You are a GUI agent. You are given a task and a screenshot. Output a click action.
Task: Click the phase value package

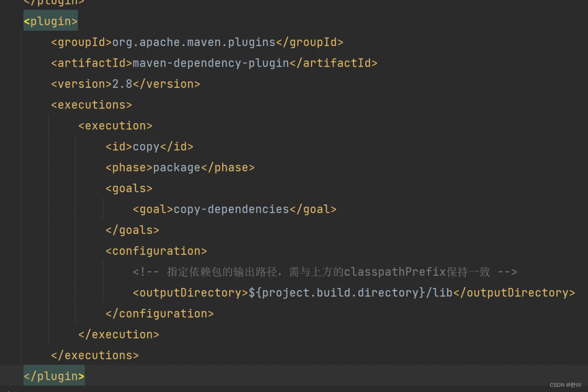(177, 167)
